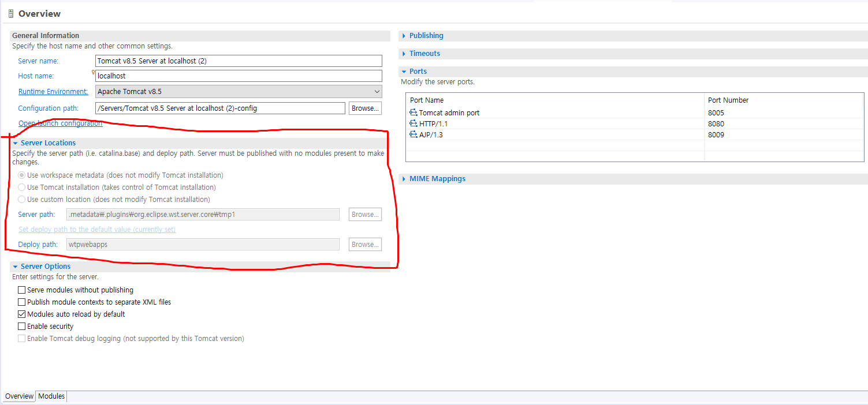Collapse the Ports section
The width and height of the screenshot is (868, 405).
[x=404, y=72]
